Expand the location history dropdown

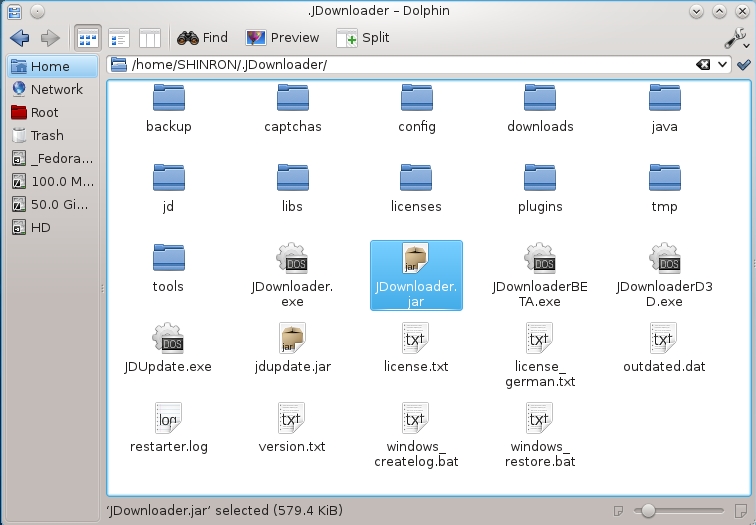(722, 65)
